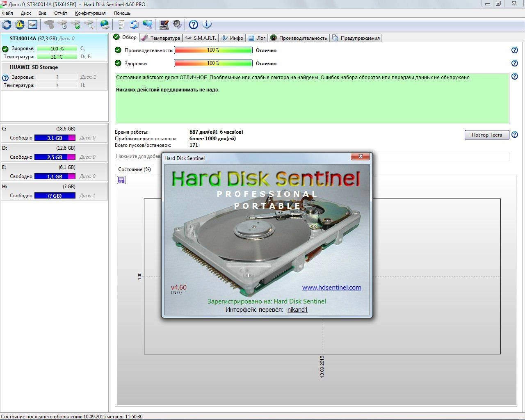Click the yellow warning refresh toolbar icon
Image resolution: width=525 pixels, height=420 pixels.
(x=20, y=25)
